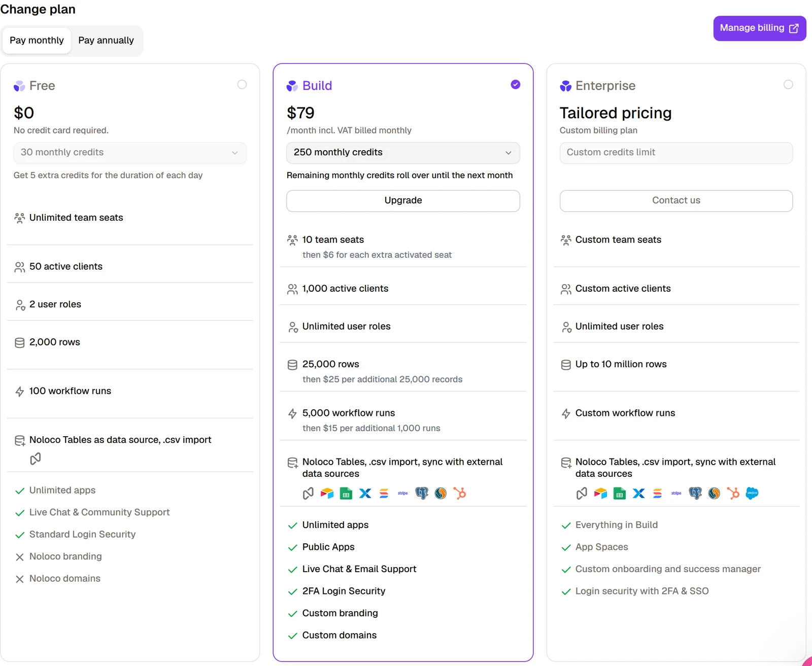812x666 pixels.
Task: Click the database icon beside 25,000 rows
Action: point(292,365)
